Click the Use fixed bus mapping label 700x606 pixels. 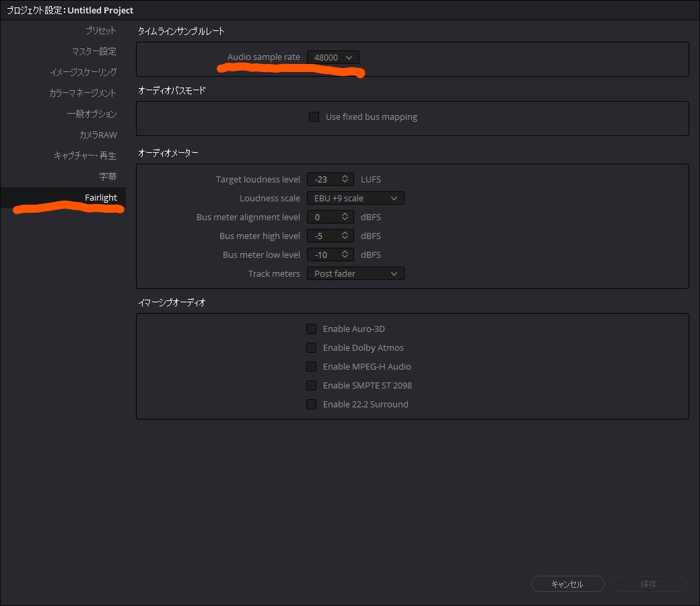(372, 116)
